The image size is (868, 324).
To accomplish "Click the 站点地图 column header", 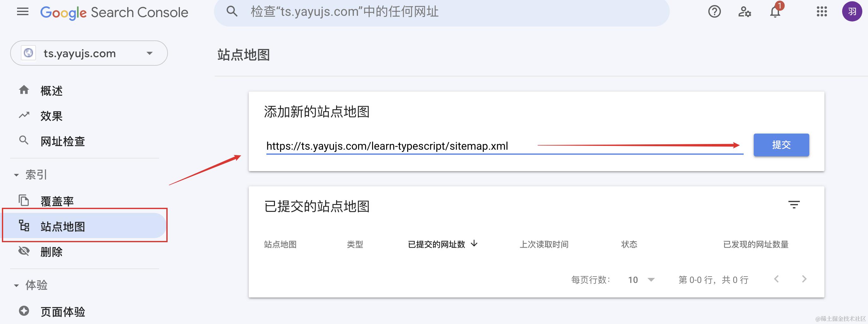I will click(x=280, y=244).
